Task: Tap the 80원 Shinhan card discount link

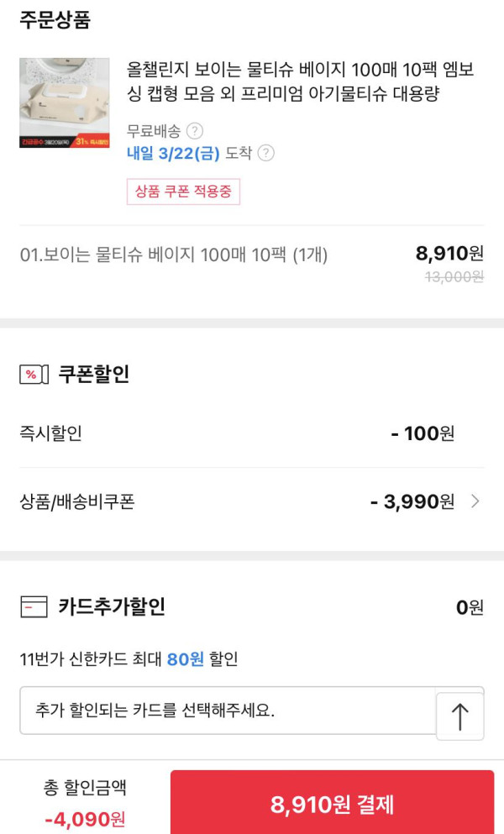Action: pyautogui.click(x=185, y=659)
